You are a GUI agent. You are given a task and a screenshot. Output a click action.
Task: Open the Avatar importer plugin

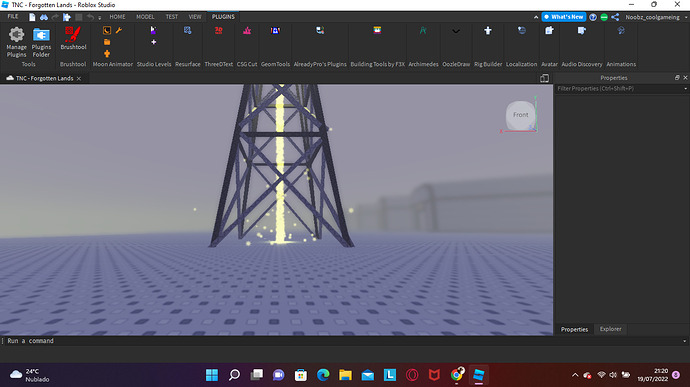(549, 30)
